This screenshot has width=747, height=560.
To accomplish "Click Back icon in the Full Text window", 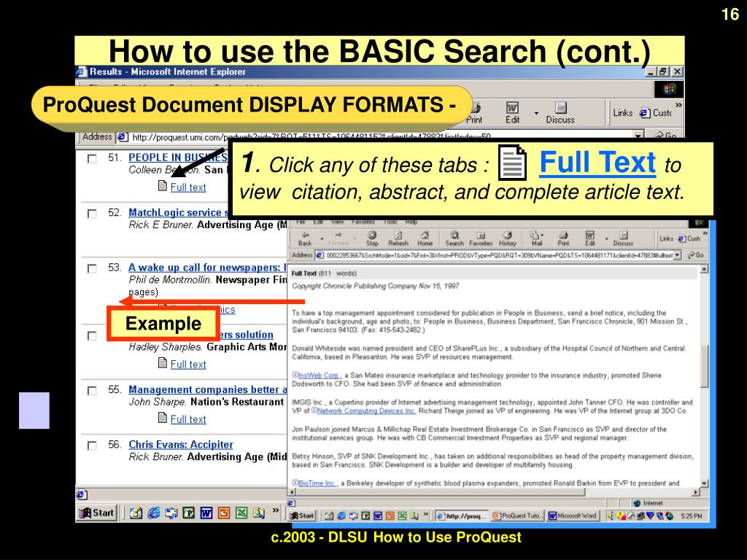I will tap(305, 238).
